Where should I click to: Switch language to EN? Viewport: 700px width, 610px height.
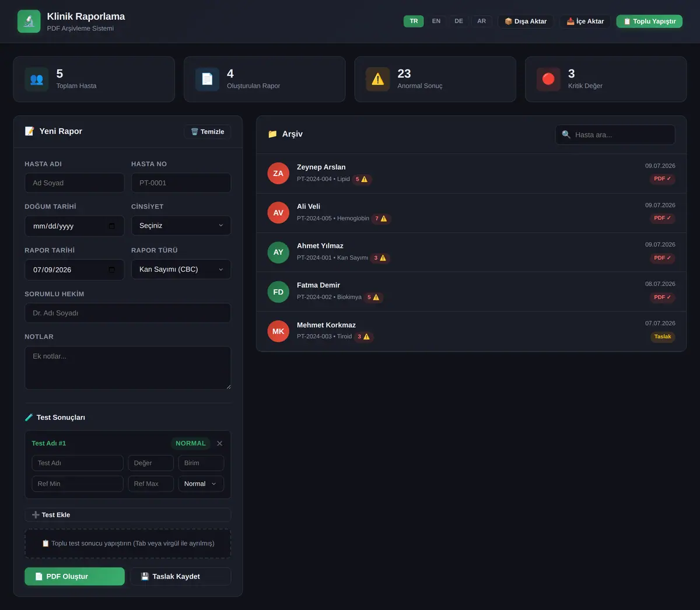pyautogui.click(x=436, y=21)
